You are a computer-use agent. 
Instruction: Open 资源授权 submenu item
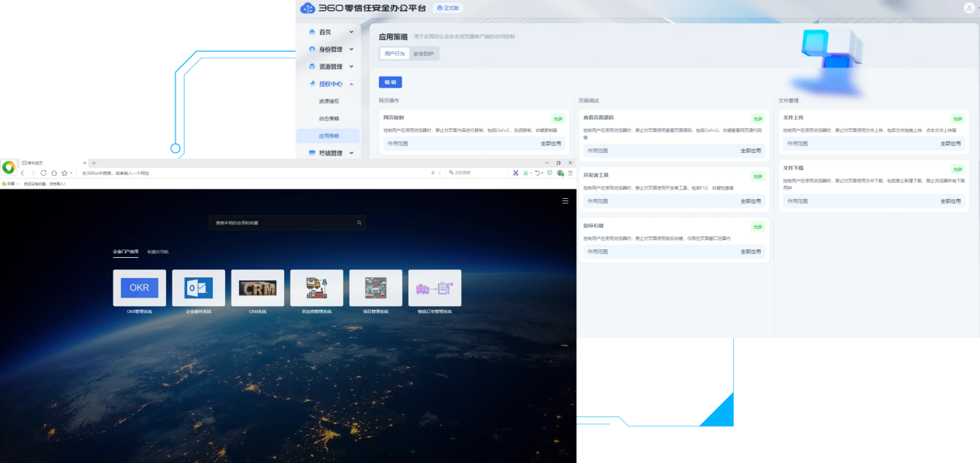328,101
